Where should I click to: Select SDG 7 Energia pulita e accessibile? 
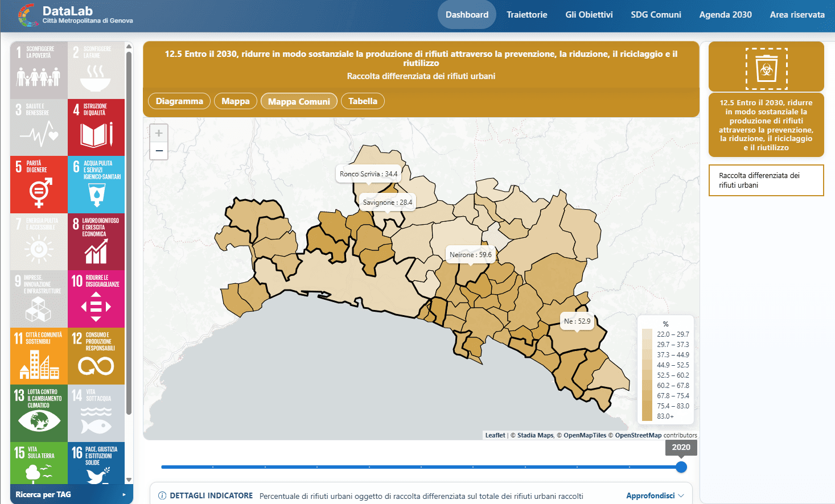pyautogui.click(x=39, y=242)
